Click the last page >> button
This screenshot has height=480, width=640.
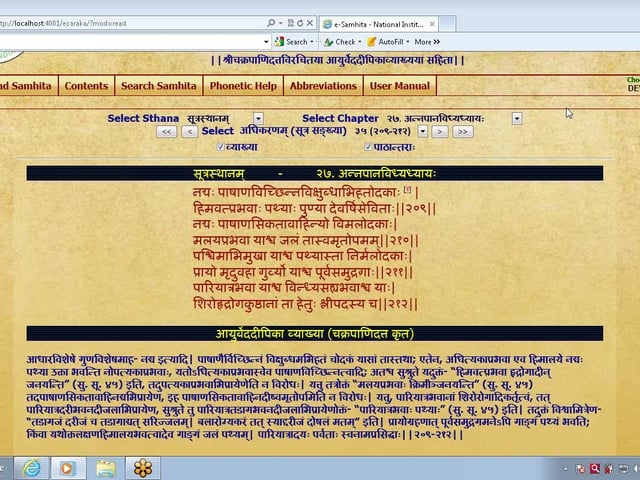[x=462, y=131]
